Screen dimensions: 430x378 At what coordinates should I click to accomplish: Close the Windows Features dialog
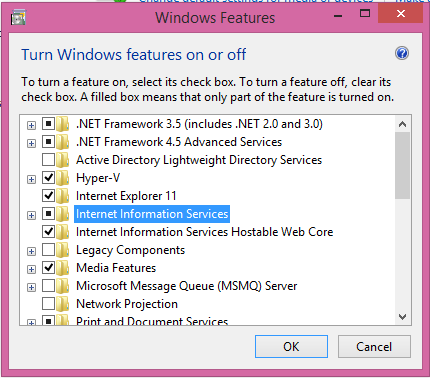click(401, 14)
